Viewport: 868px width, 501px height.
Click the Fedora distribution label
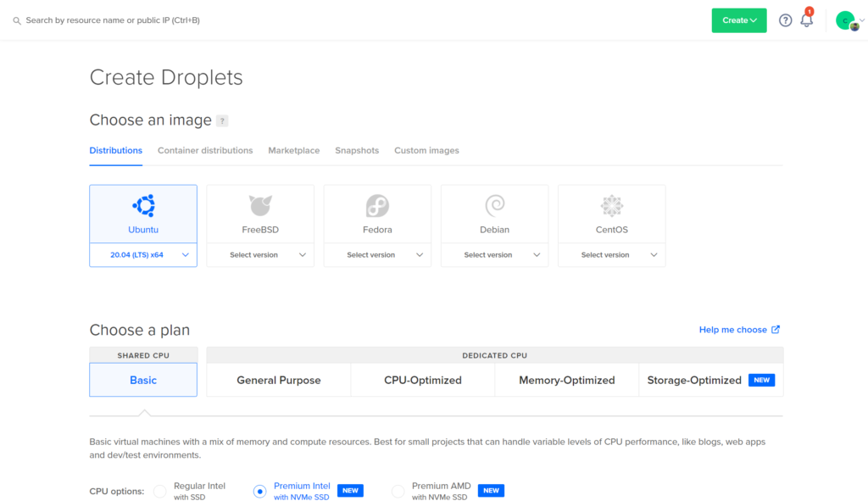pyautogui.click(x=377, y=230)
